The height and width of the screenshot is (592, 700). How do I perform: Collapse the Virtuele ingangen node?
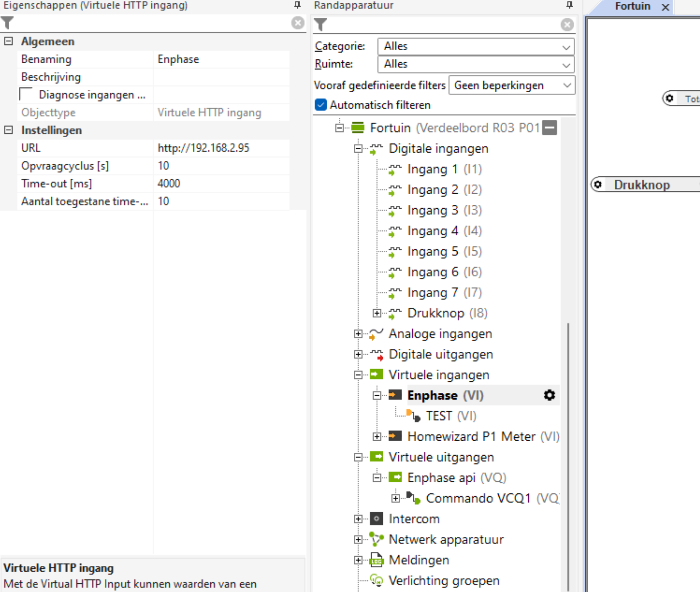coord(358,375)
